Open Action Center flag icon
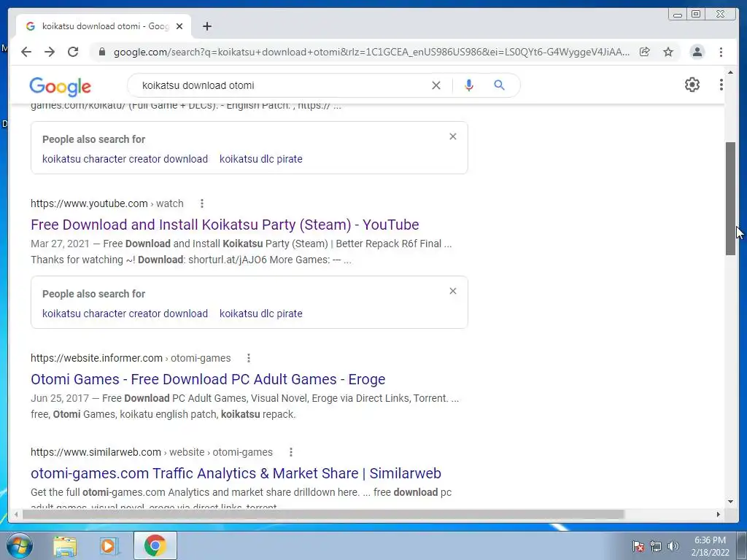Image resolution: width=747 pixels, height=560 pixels. coord(638,546)
